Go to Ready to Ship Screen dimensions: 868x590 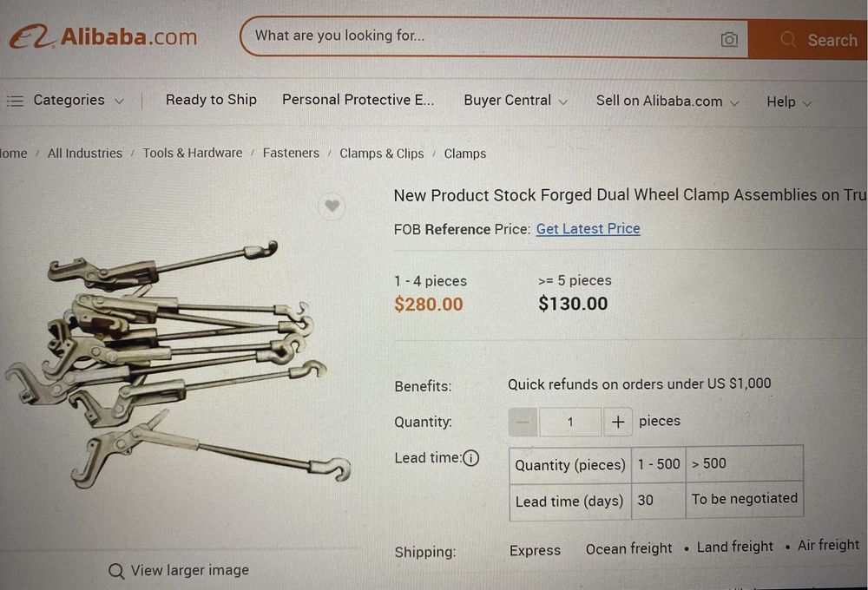(x=211, y=100)
